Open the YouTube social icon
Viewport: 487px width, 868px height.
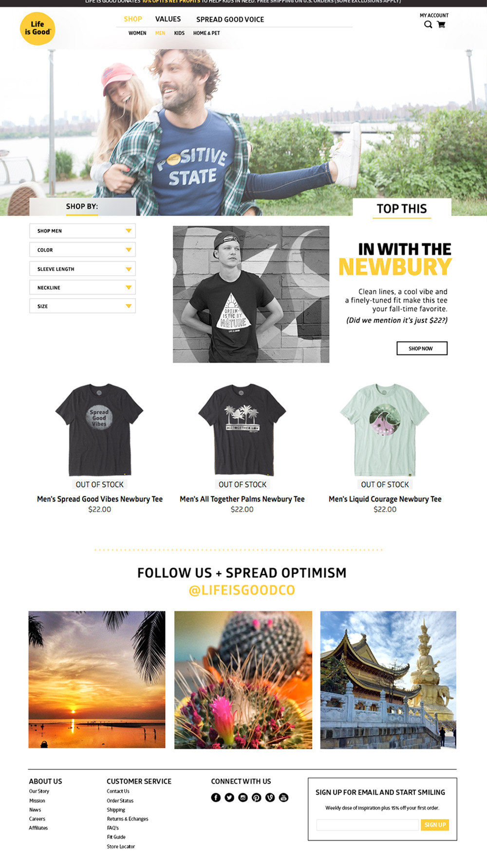point(283,797)
